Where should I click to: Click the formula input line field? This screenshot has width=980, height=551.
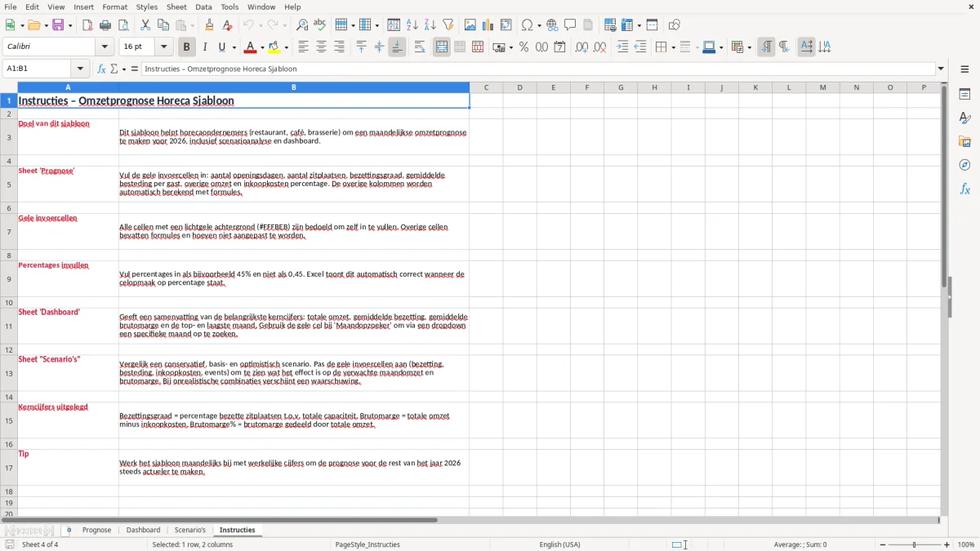pyautogui.click(x=538, y=69)
